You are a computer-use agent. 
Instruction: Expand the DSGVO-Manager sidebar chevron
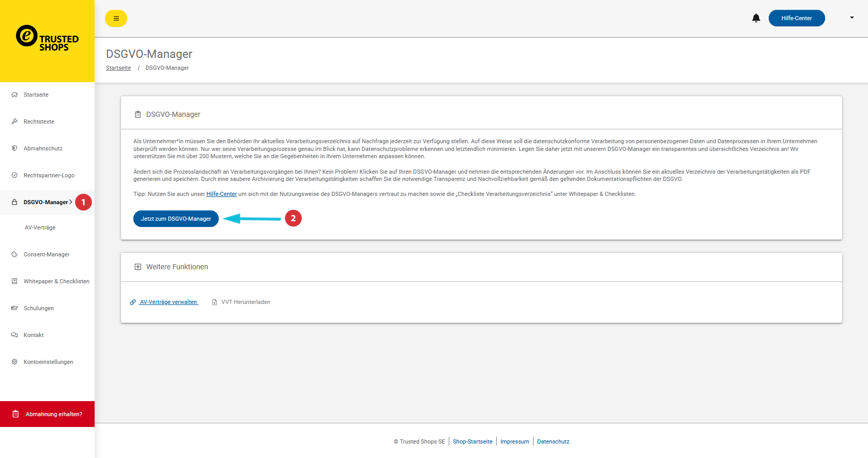[71, 202]
